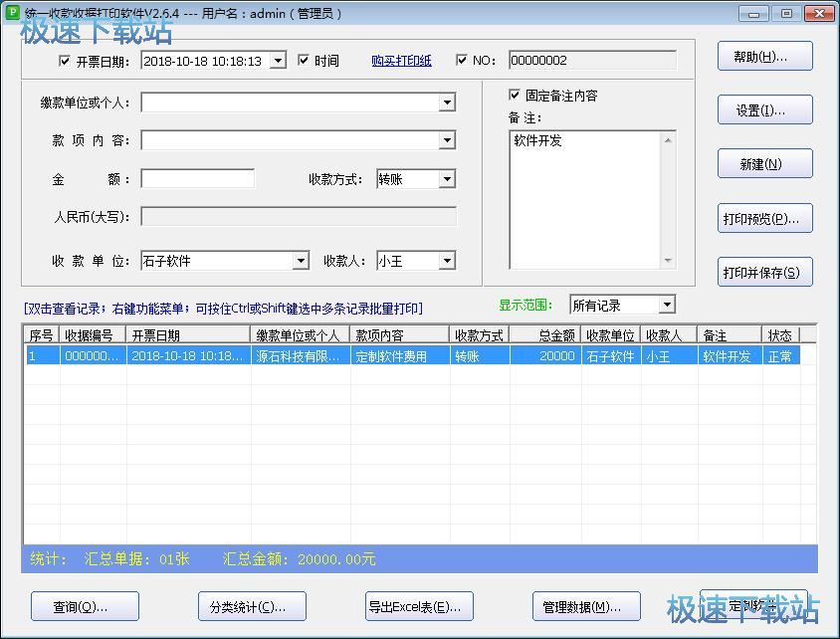The image size is (840, 639).
Task: Open the 收款单位 dropdown
Action: 301,261
